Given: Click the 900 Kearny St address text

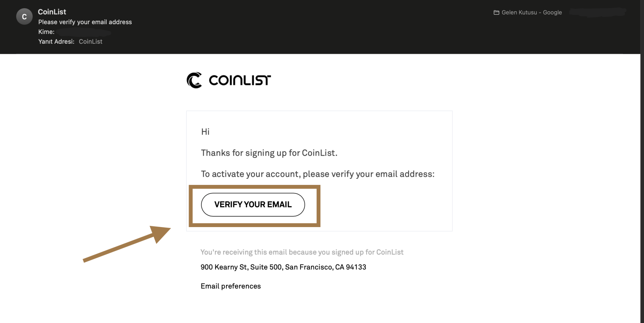Looking at the screenshot, I should coord(283,267).
